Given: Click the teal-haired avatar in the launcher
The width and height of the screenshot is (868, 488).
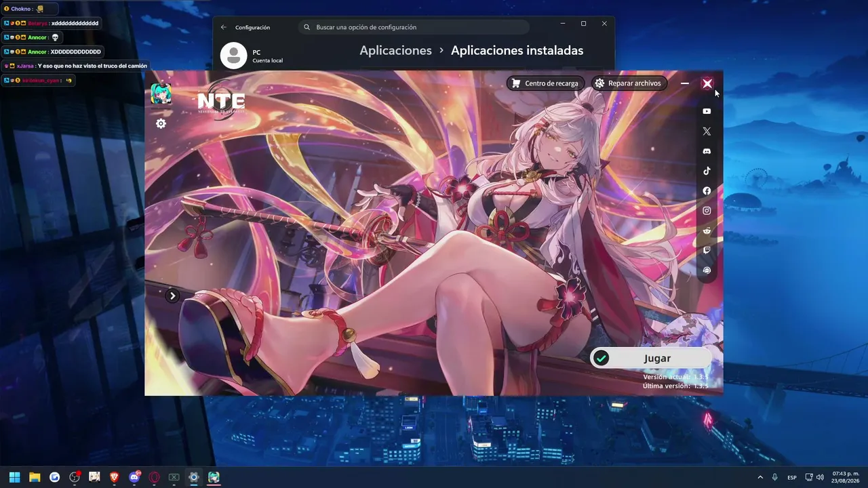Looking at the screenshot, I should point(161,94).
